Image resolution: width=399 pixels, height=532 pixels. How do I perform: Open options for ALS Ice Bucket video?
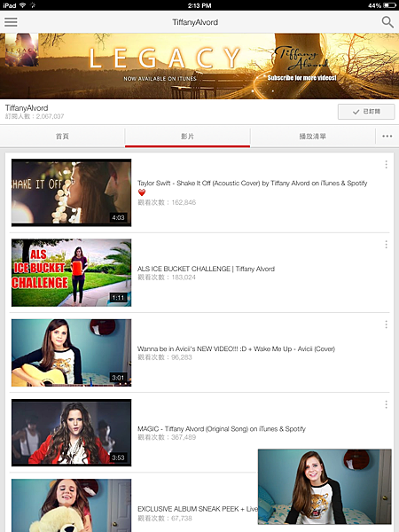click(x=386, y=245)
